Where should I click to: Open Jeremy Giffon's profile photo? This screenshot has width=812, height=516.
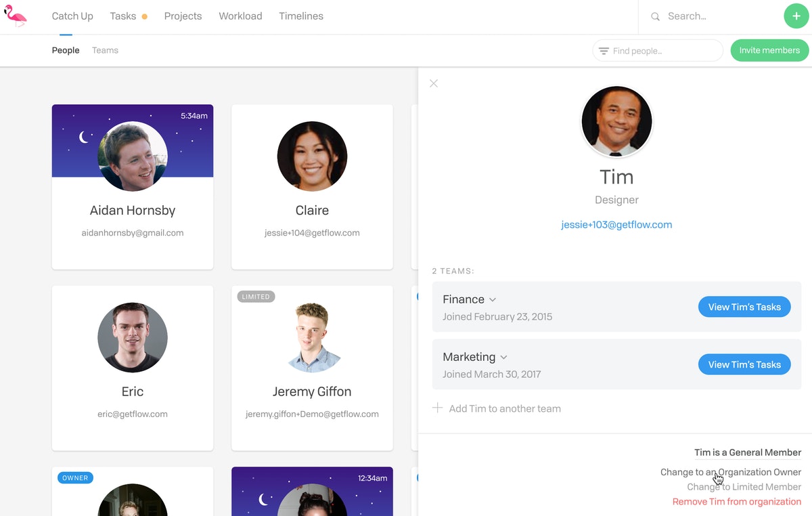[x=312, y=337]
